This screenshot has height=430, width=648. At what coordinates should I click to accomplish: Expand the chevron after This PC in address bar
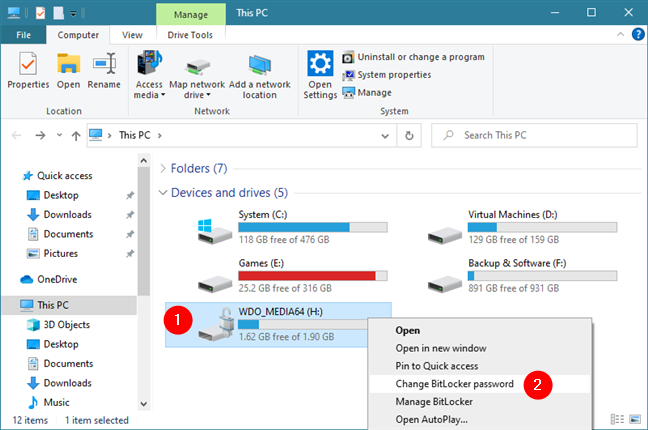coord(160,136)
